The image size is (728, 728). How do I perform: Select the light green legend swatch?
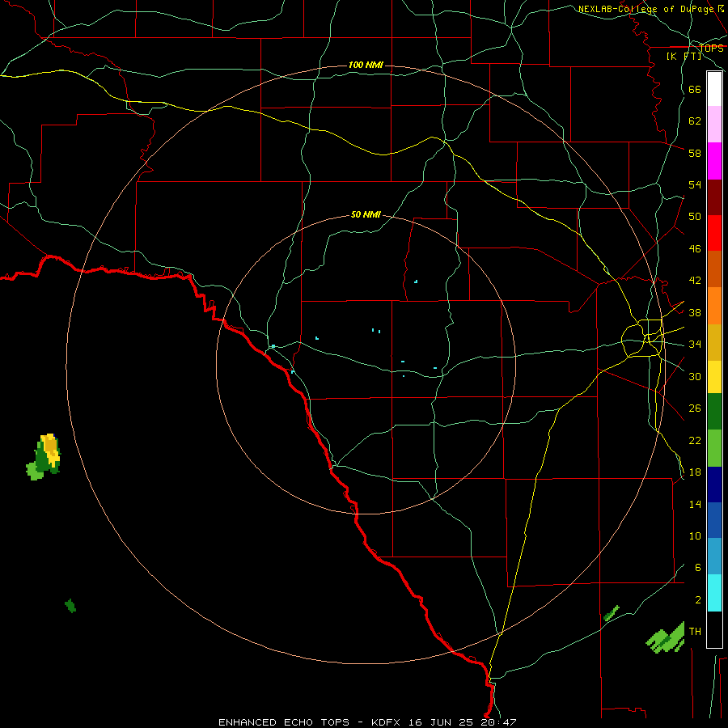tap(714, 448)
